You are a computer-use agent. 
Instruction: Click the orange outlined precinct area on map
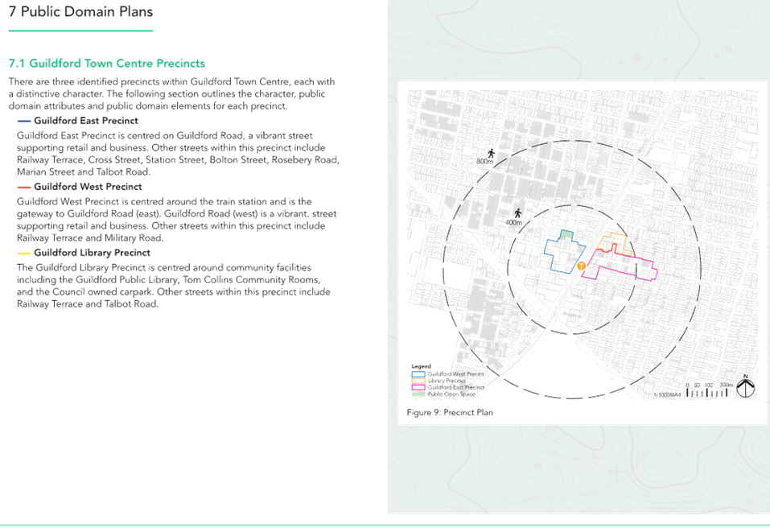[x=614, y=244]
